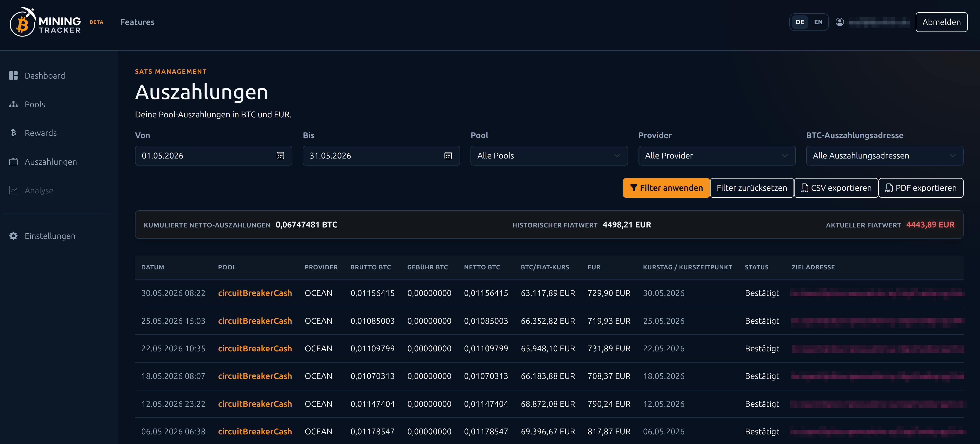The height and width of the screenshot is (444, 980).
Task: Open circuitBreakerCash link in 25.05.2026 row
Action: 255,321
